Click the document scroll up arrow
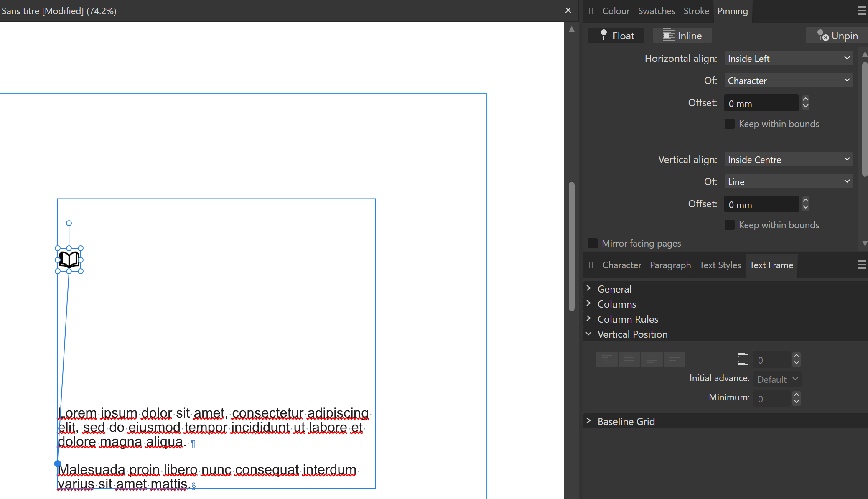Screen dimensions: 868x499 pyautogui.click(x=572, y=29)
